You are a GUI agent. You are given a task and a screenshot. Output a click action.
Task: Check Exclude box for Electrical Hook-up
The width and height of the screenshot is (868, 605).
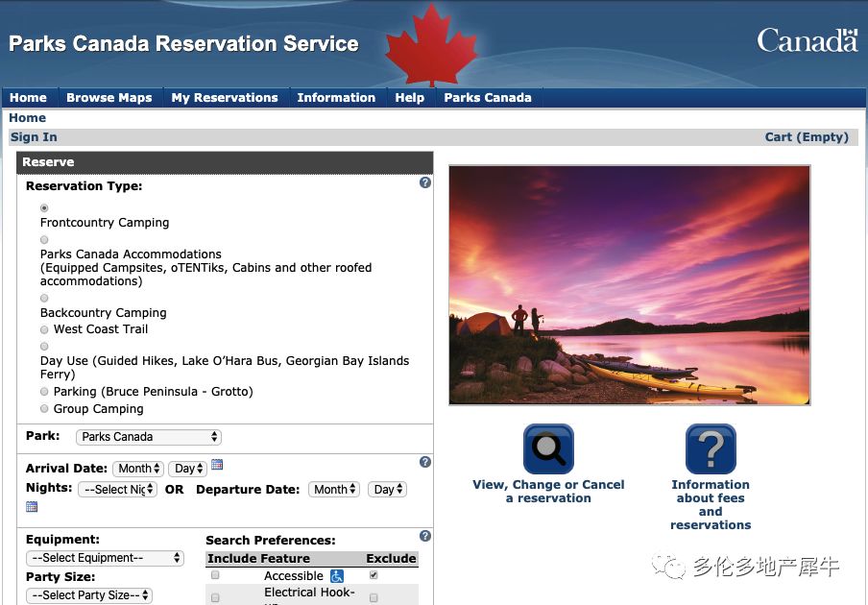coord(374,598)
